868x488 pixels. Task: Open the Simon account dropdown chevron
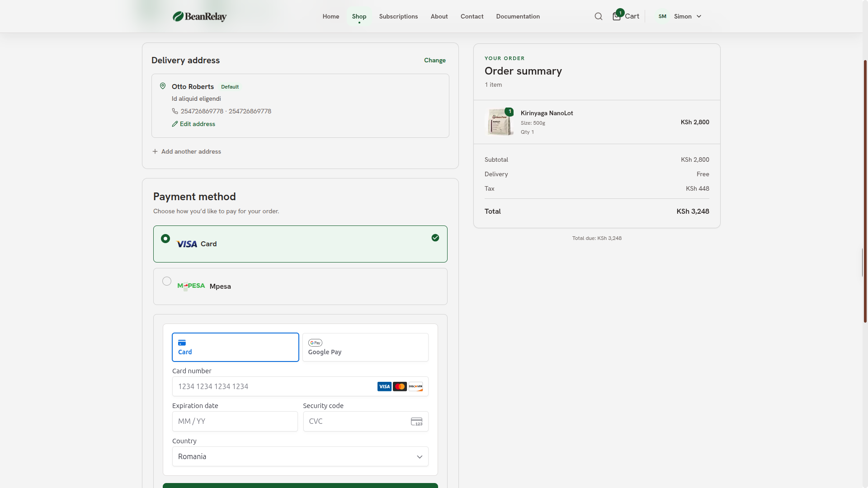pos(699,16)
